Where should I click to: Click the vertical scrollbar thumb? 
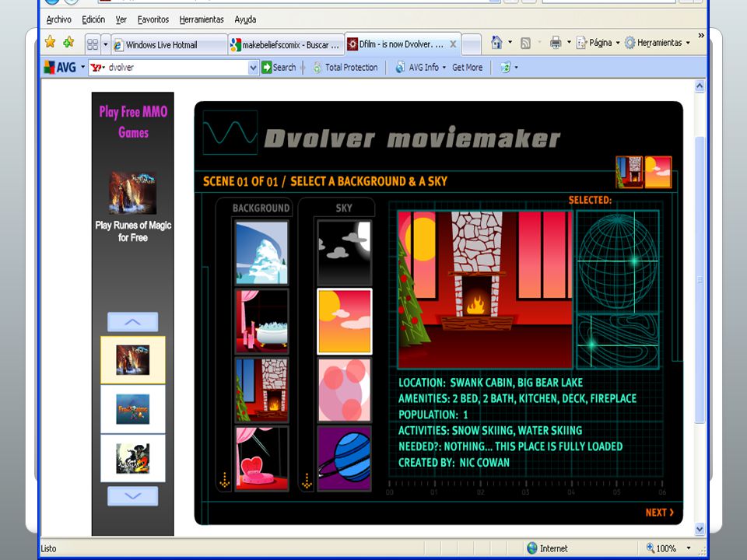(700, 280)
